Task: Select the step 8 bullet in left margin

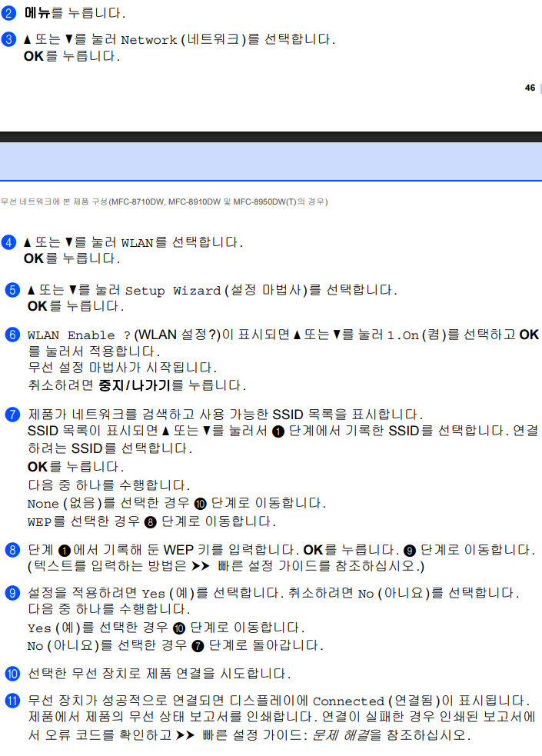Action: (12, 550)
